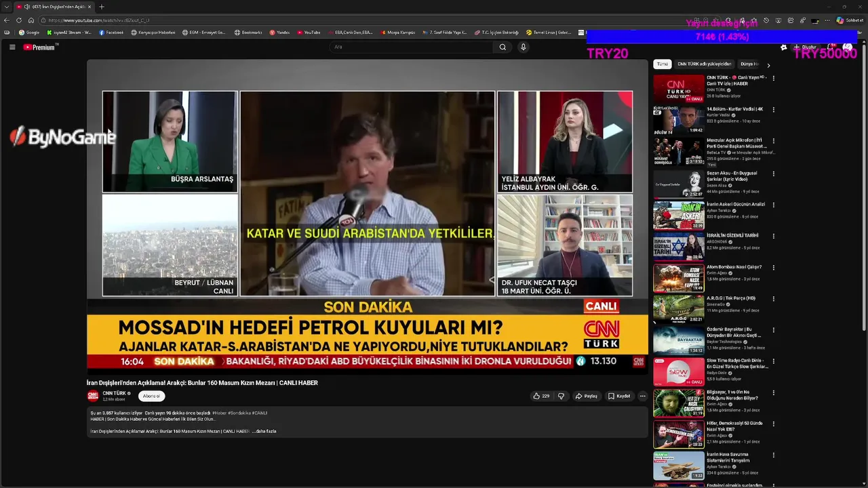
Task: Open options menu for A.R.O.G video
Action: pos(773,298)
